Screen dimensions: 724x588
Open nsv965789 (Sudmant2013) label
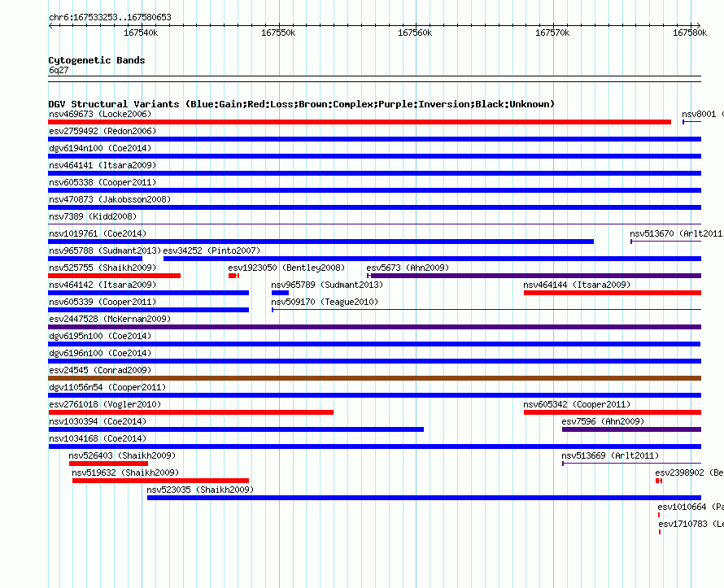(x=327, y=285)
